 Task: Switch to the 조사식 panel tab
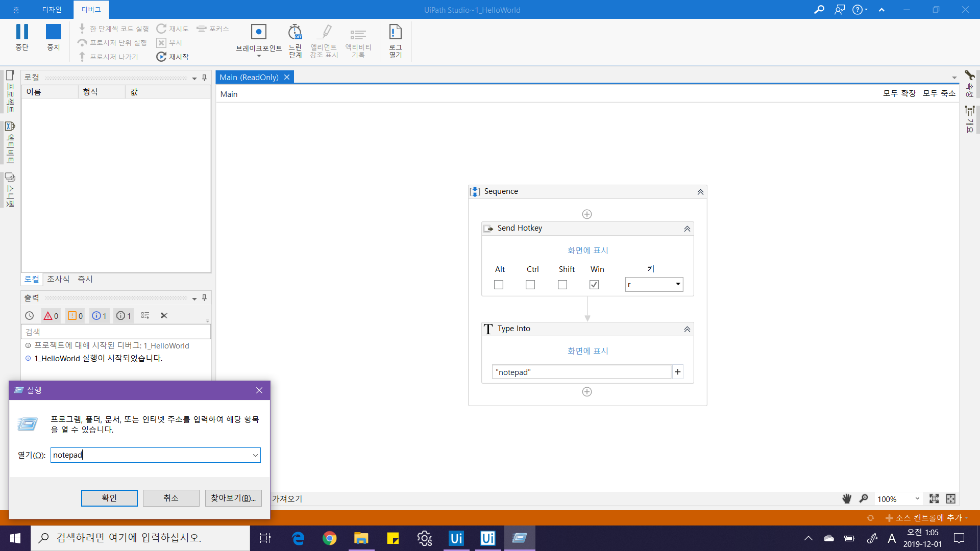(x=58, y=279)
